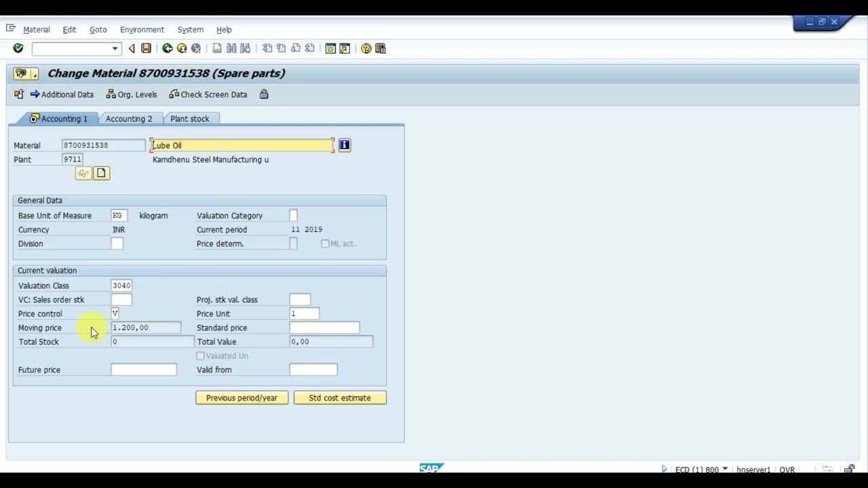Open the Environment menu
The height and width of the screenshot is (488, 868).
(x=142, y=30)
